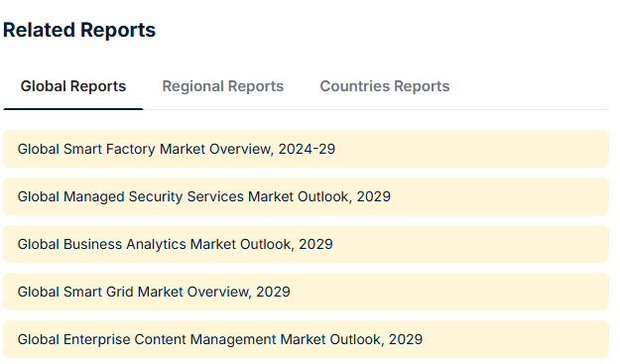Switch to the Regional Reports tab

[x=222, y=86]
